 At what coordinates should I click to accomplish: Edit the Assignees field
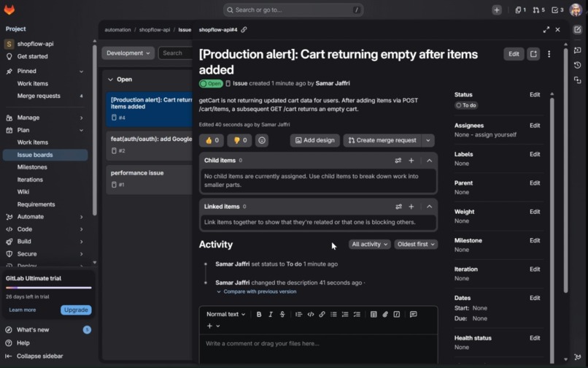point(535,126)
